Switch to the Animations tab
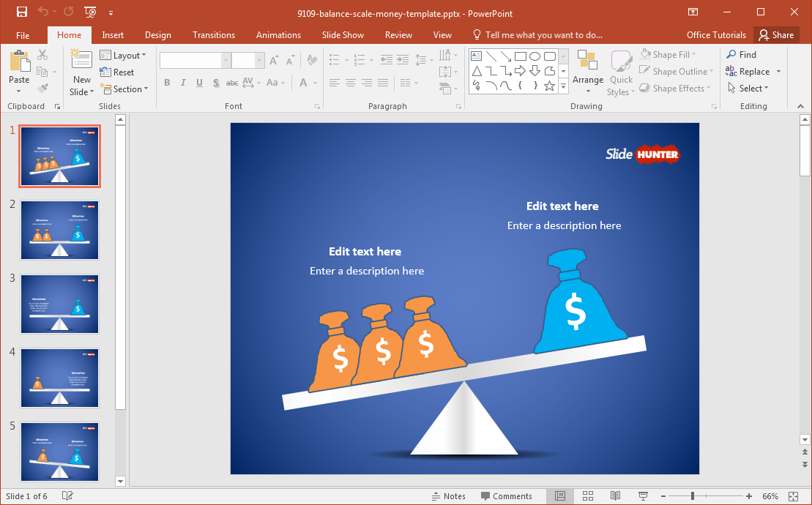 [278, 35]
